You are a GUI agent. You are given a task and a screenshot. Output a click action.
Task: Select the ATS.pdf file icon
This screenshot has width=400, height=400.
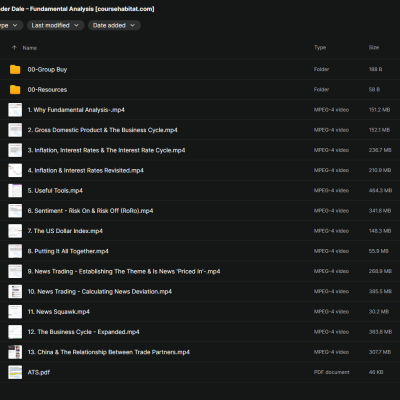click(x=15, y=372)
